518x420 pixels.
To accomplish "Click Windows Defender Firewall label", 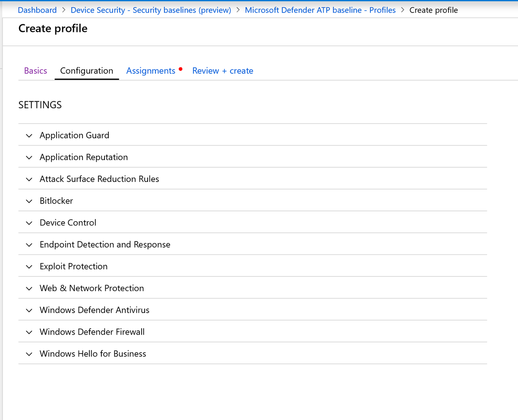I will pos(92,332).
